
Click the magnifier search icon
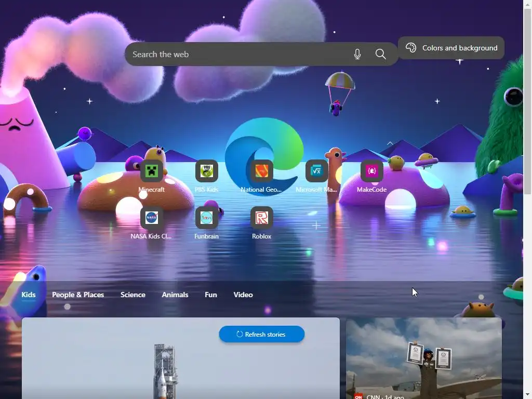coord(381,54)
